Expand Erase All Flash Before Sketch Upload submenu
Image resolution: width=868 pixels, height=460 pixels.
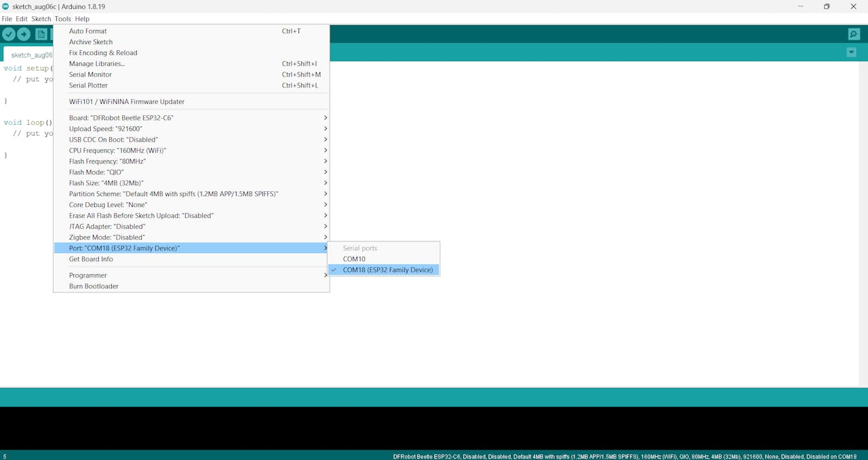[x=191, y=216]
